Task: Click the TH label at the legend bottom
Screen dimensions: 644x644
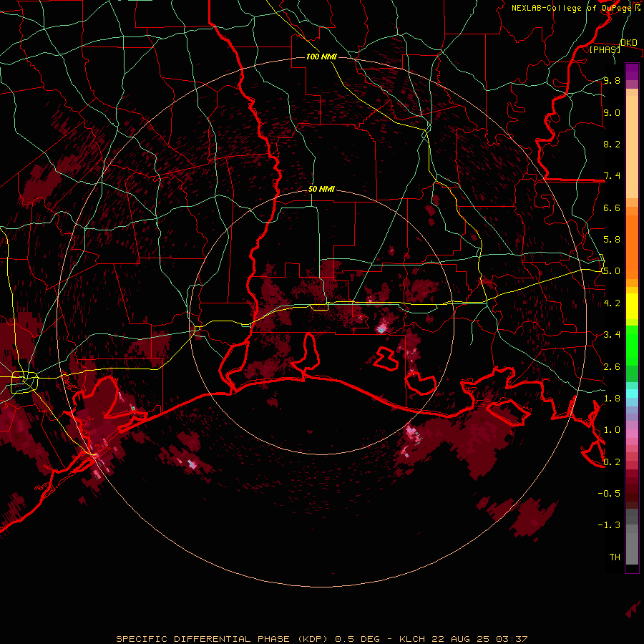Action: (615, 557)
